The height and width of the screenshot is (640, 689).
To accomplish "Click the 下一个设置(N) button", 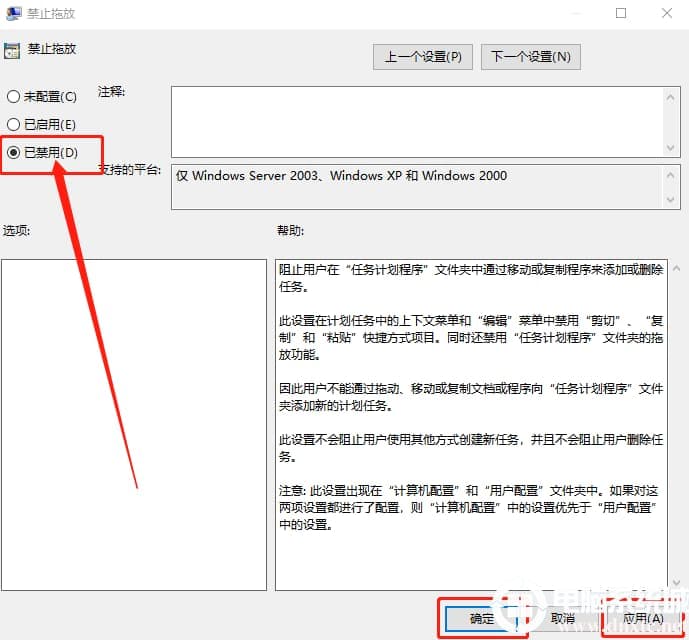I will click(531, 57).
